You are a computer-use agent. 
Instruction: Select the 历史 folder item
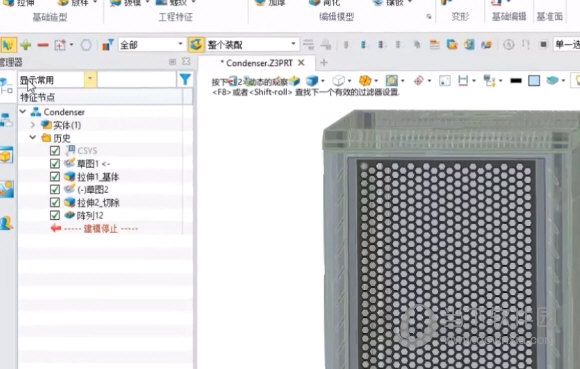click(61, 138)
